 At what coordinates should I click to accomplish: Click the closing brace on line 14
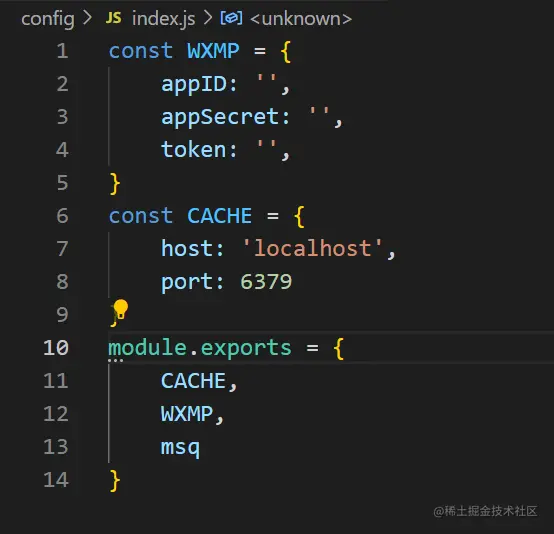point(115,481)
